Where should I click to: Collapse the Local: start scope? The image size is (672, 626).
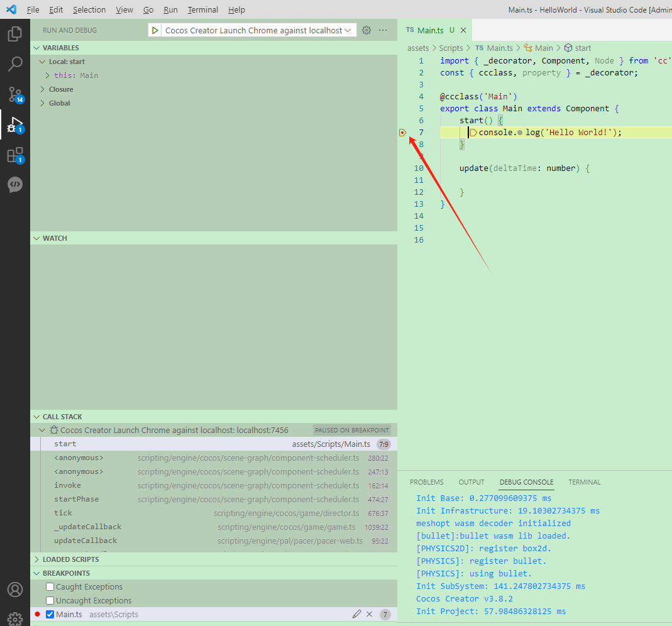click(x=42, y=62)
